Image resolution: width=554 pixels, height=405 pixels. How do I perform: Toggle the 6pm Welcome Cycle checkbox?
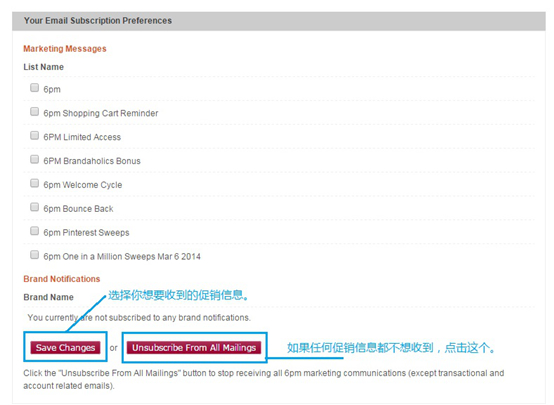click(34, 183)
